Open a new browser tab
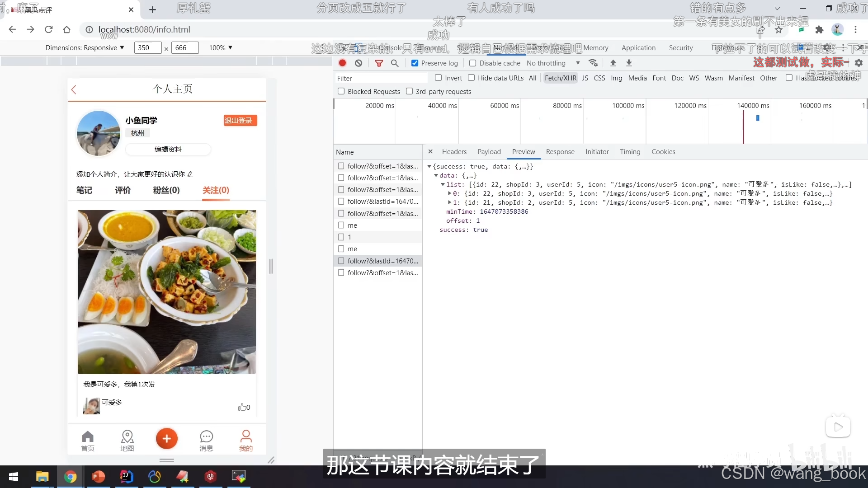Screen dimensions: 868x488 [x=152, y=9]
